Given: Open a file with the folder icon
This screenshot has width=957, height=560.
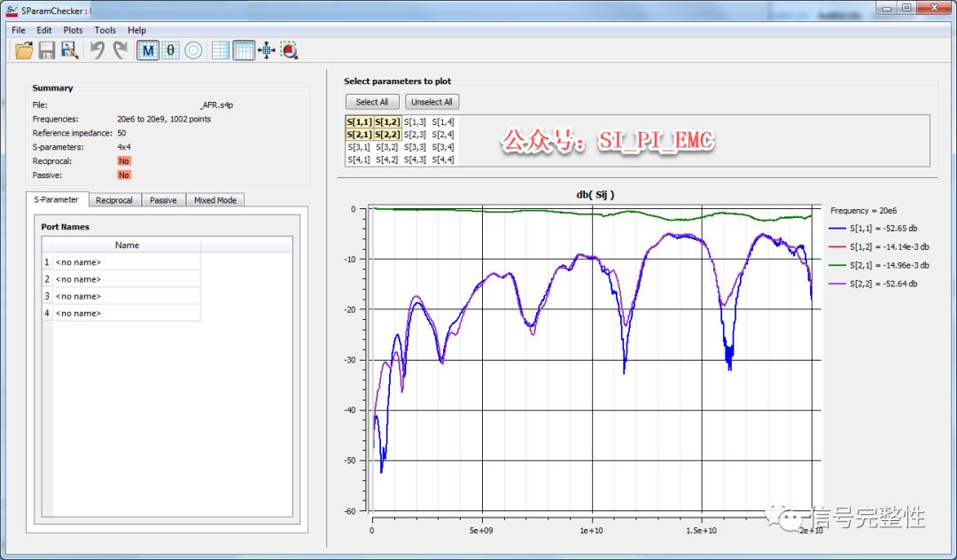Looking at the screenshot, I should [x=25, y=51].
